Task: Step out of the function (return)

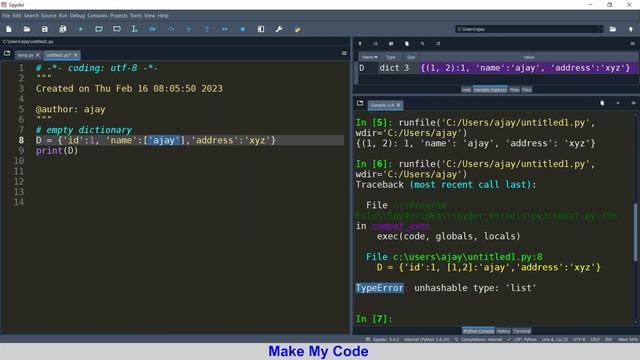Action: tap(207, 29)
